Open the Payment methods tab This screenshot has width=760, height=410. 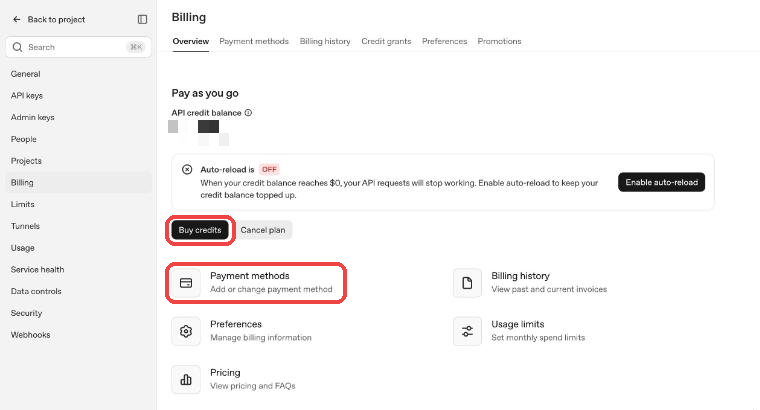click(254, 41)
